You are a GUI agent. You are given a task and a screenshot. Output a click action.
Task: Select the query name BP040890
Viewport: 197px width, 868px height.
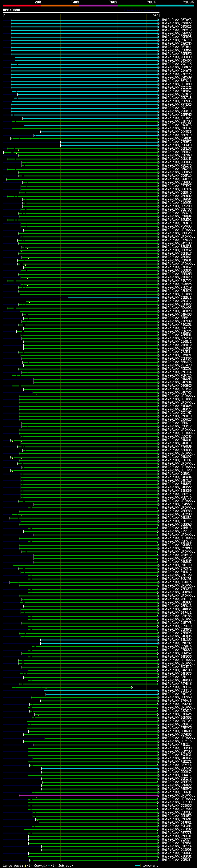click(11, 10)
